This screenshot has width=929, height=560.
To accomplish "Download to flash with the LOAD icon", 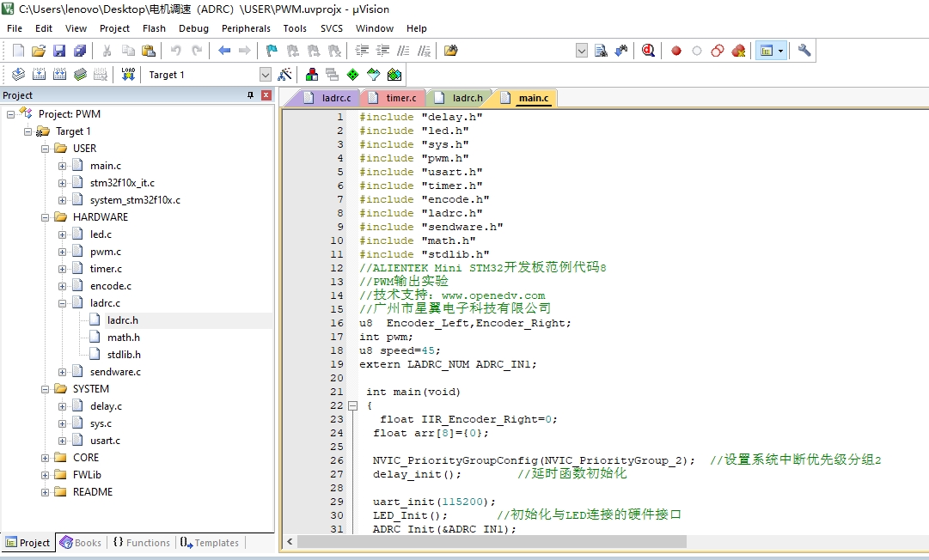I will point(128,75).
